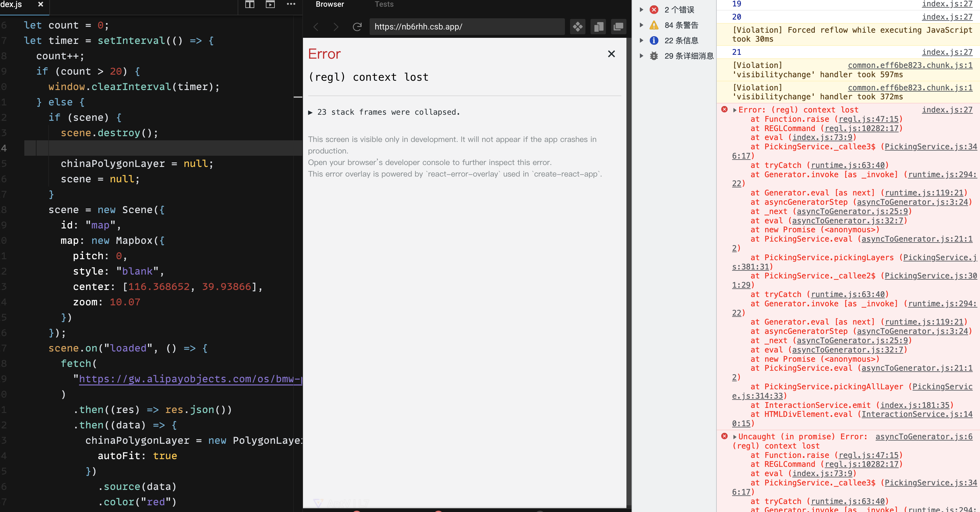Open the run preview icon next to split view
This screenshot has height=512, width=980.
(x=270, y=4)
